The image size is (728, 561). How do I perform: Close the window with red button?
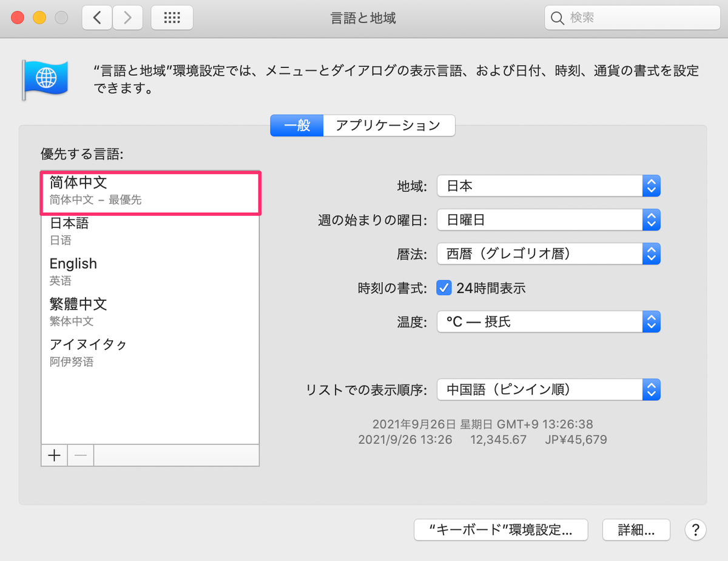click(18, 18)
